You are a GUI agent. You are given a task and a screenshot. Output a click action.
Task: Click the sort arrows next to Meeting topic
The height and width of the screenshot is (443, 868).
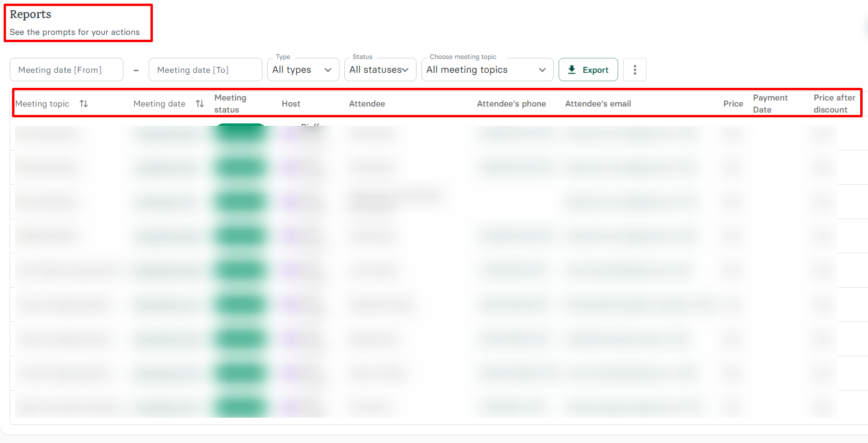click(x=84, y=104)
